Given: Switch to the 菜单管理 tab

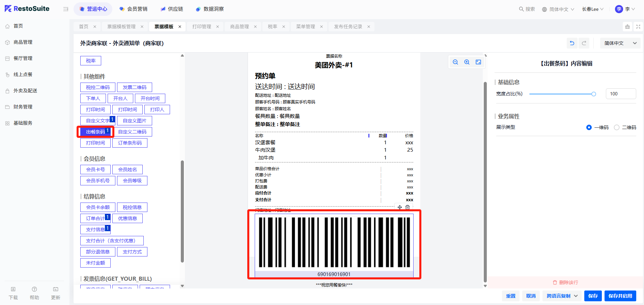Looking at the screenshot, I should 306,27.
